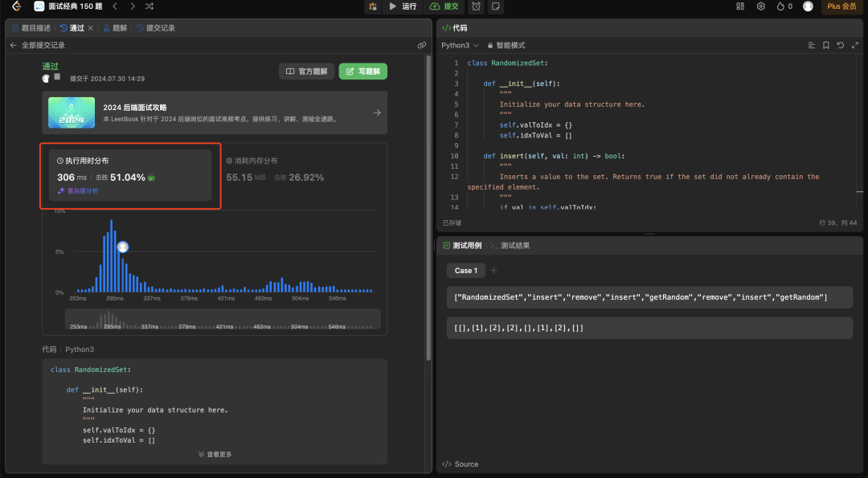Close the 通过 tab

point(90,27)
